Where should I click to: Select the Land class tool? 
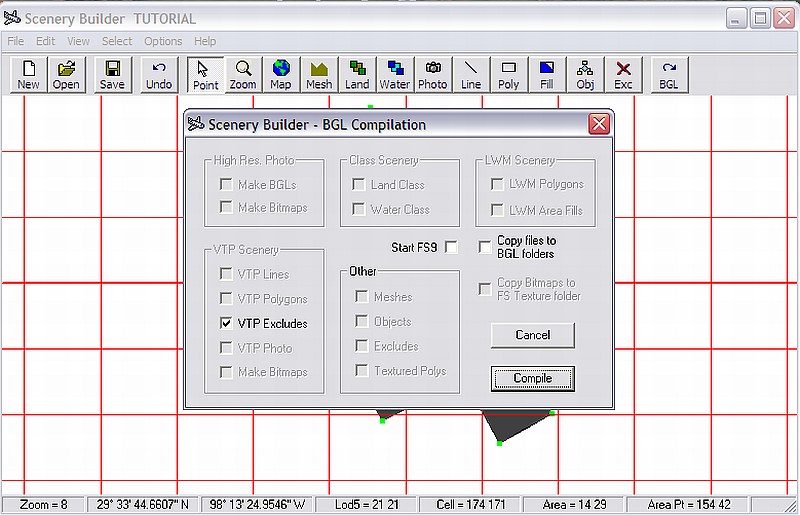(357, 75)
